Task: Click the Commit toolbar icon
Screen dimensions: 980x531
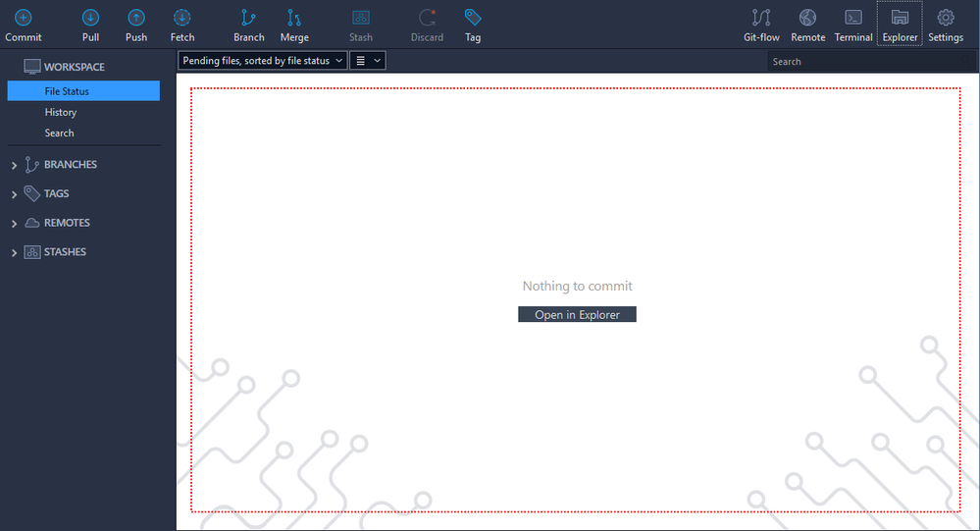Action: pos(24,18)
